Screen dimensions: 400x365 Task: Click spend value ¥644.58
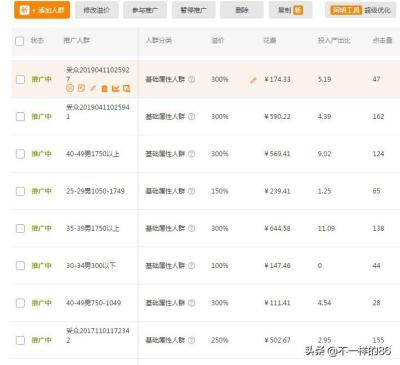(277, 229)
